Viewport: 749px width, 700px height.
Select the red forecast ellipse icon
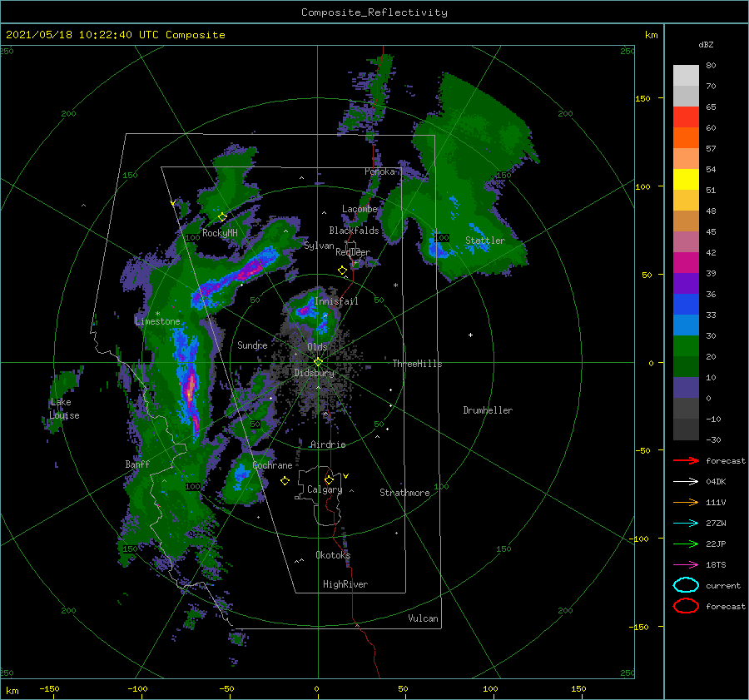click(686, 606)
